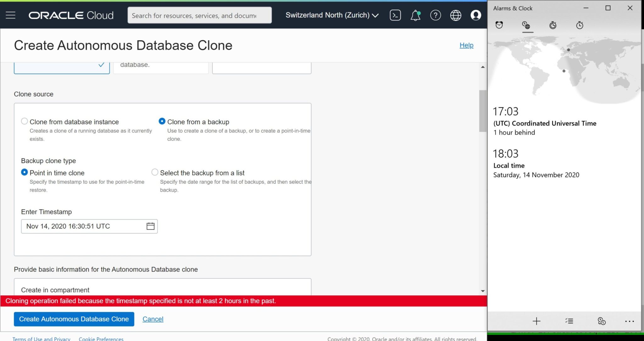Click the Europe location dot on world map

pyautogui.click(x=568, y=50)
